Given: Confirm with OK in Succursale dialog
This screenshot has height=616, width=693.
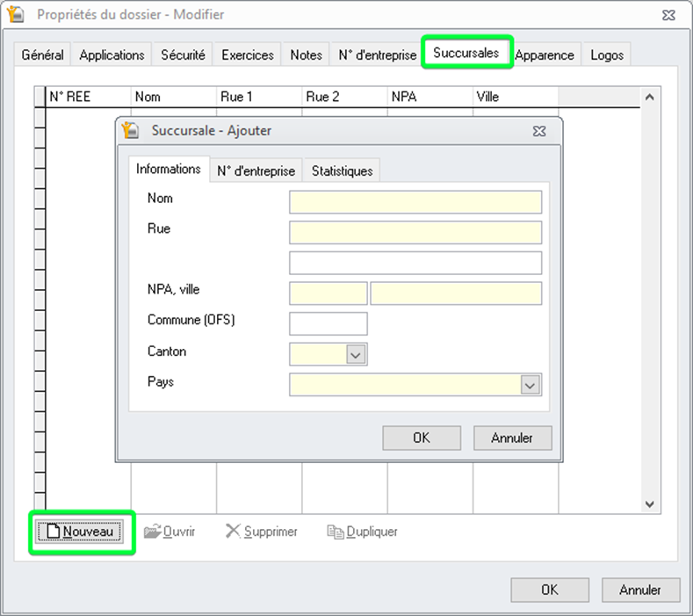Looking at the screenshot, I should click(422, 437).
